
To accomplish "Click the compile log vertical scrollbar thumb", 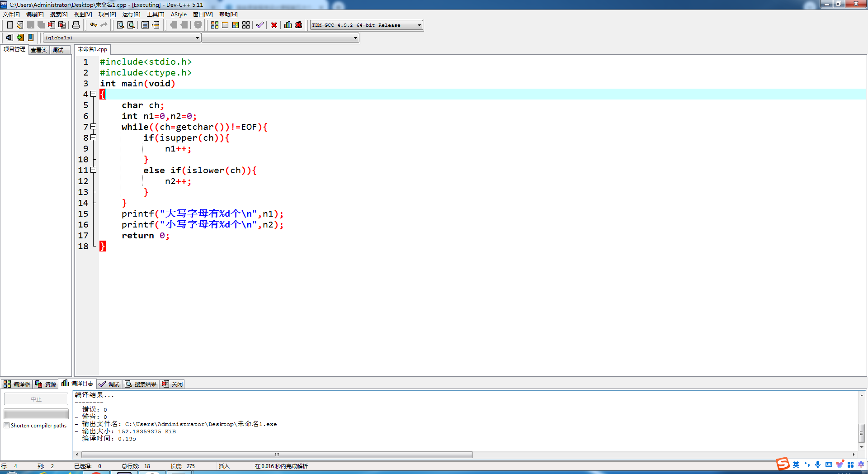I will 862,433.
